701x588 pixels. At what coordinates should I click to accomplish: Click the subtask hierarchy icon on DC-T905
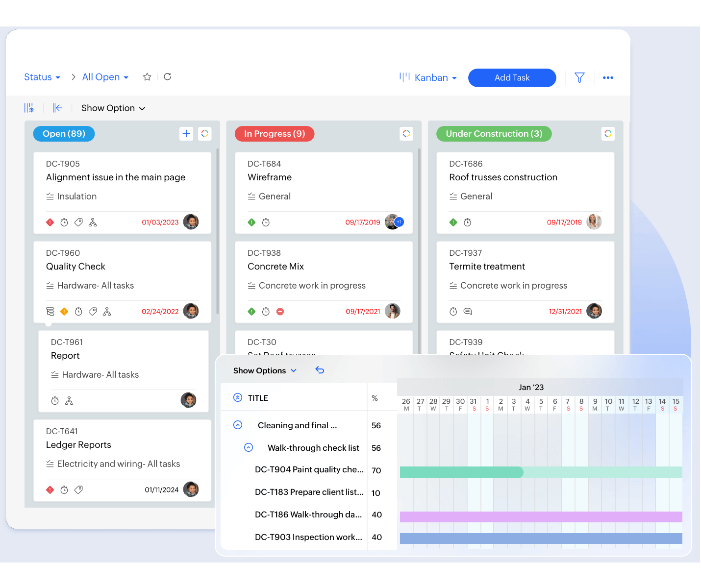tap(93, 222)
